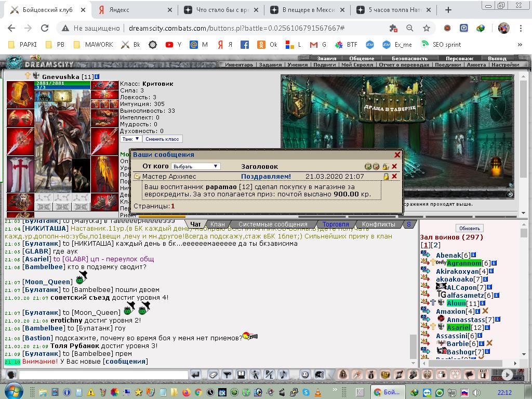Click the Bastion nickname in chat
Viewport: 532px width, 399px height.
click(x=37, y=338)
